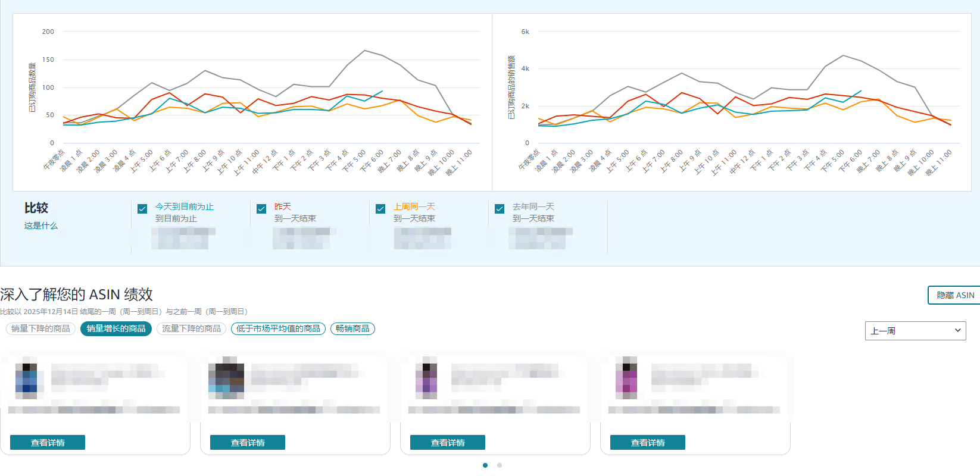Screen dimensions: 980x476
Task: Show the 畅销商品 filter tab
Action: coord(352,328)
